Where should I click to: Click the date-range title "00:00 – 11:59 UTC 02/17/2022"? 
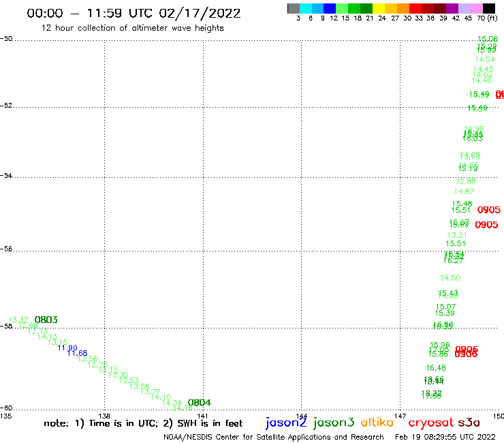point(133,13)
